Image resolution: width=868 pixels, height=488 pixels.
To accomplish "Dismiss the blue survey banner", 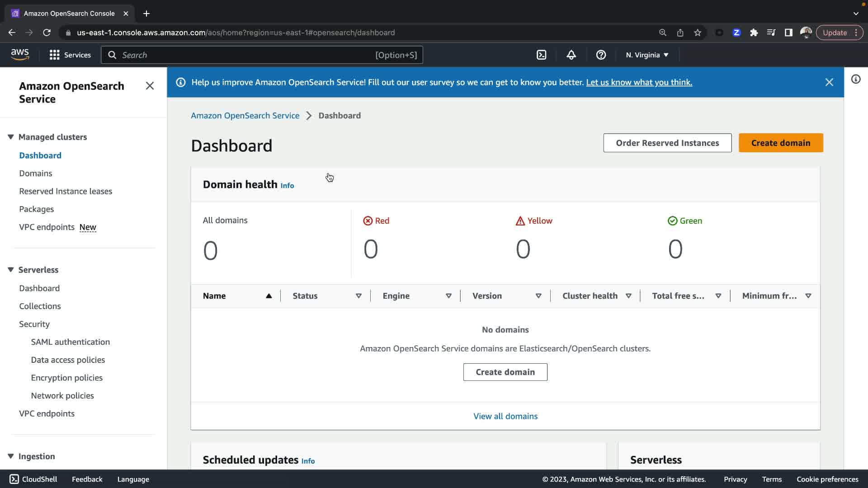I will [x=829, y=82].
